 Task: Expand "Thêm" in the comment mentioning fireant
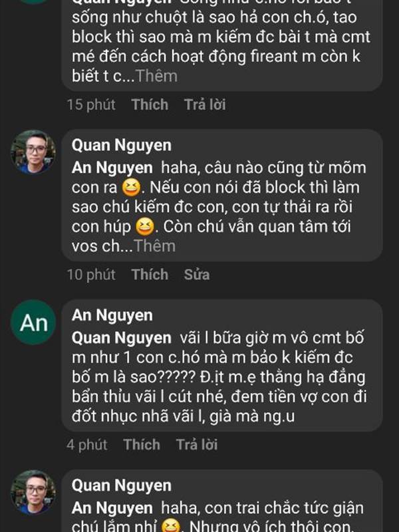(157, 76)
